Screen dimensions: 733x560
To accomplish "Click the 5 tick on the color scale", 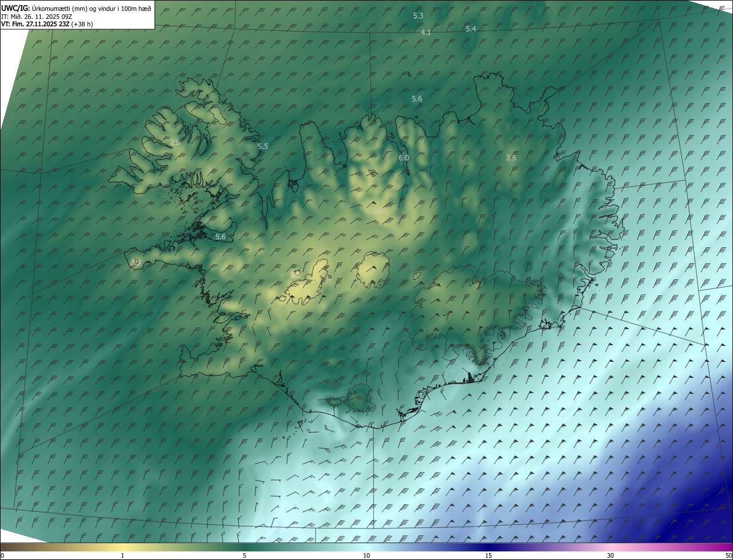I will [x=245, y=555].
